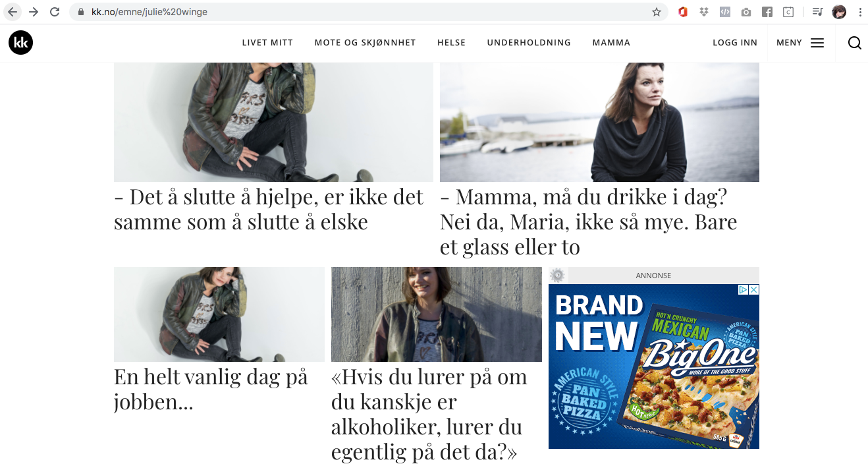The height and width of the screenshot is (468, 868).
Task: Click the Dropbox extension icon
Action: click(704, 12)
